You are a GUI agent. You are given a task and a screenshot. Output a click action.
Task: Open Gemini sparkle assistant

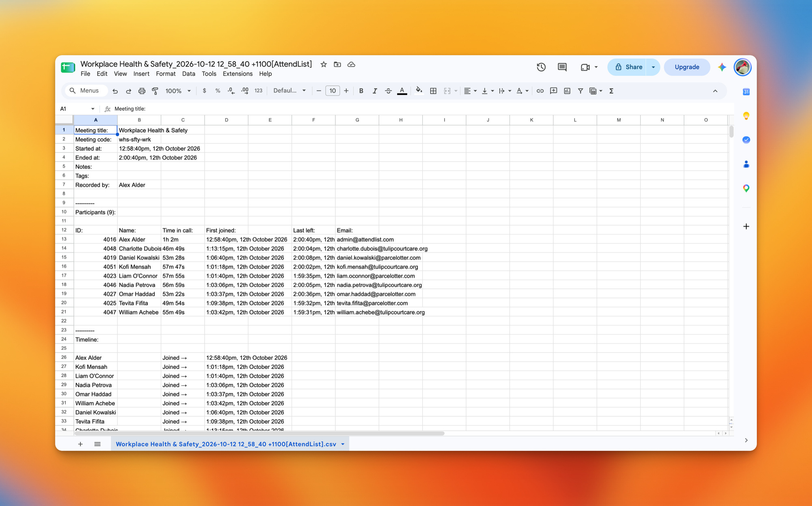tap(722, 67)
